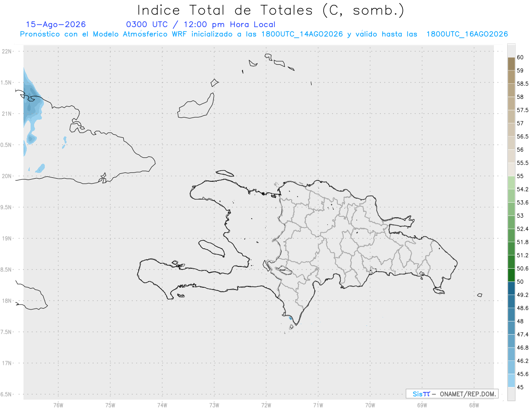Image resolution: width=532 pixels, height=411 pixels.
Task: Click the legend value '48.6'
Action: 522,308
